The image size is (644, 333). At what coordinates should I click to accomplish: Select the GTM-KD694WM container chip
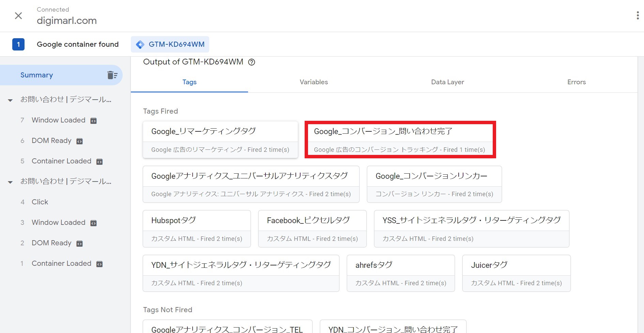pyautogui.click(x=170, y=44)
